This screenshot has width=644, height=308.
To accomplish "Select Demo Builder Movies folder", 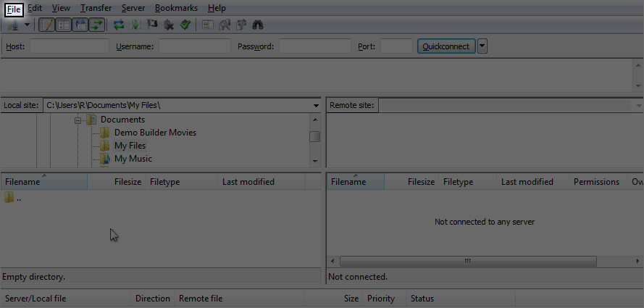I will [155, 133].
